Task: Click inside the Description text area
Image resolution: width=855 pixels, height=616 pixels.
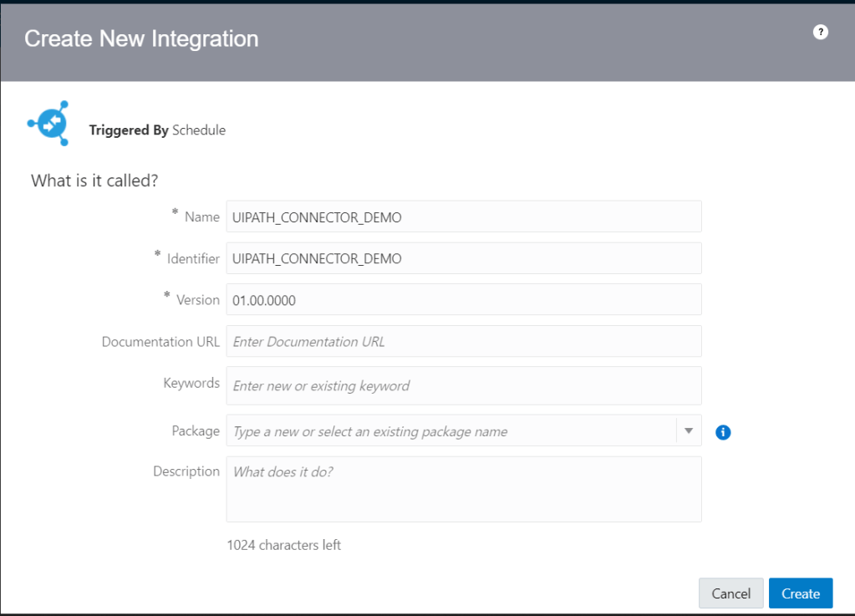Action: click(x=463, y=489)
